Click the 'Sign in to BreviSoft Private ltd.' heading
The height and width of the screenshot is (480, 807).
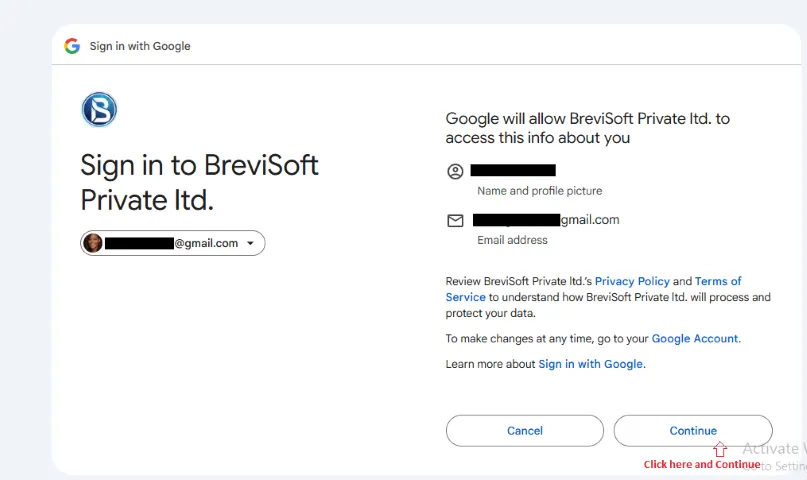(199, 181)
